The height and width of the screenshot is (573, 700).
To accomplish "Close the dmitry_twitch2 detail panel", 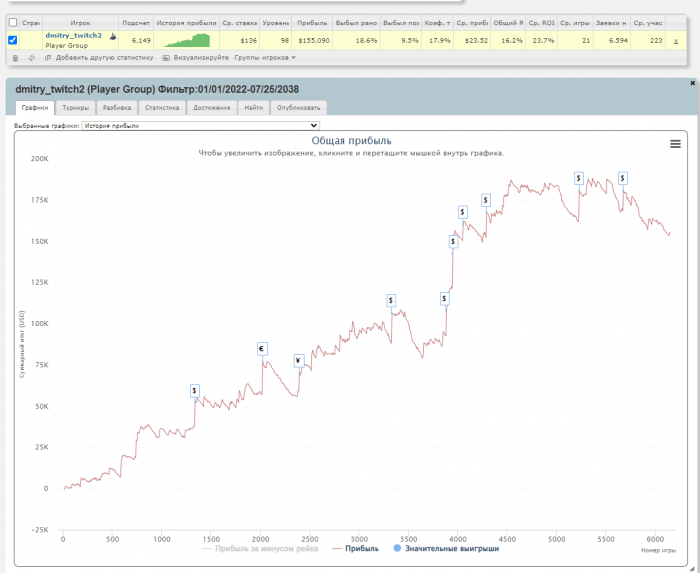I will [692, 83].
